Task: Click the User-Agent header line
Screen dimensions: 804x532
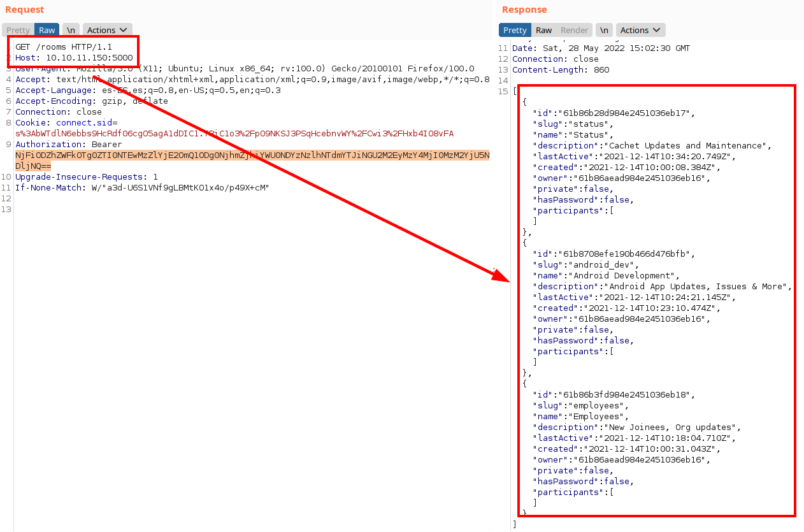Action: (x=245, y=69)
